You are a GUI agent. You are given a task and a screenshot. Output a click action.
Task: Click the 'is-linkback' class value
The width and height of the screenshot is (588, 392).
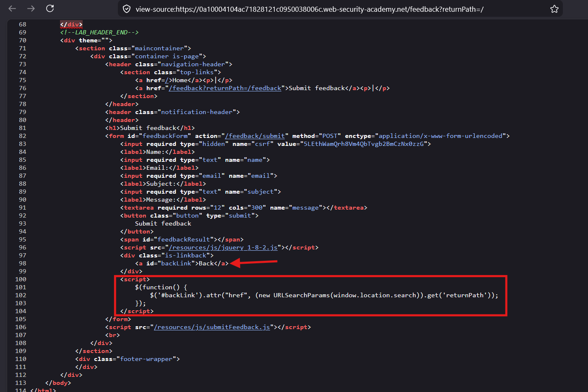(x=185, y=255)
